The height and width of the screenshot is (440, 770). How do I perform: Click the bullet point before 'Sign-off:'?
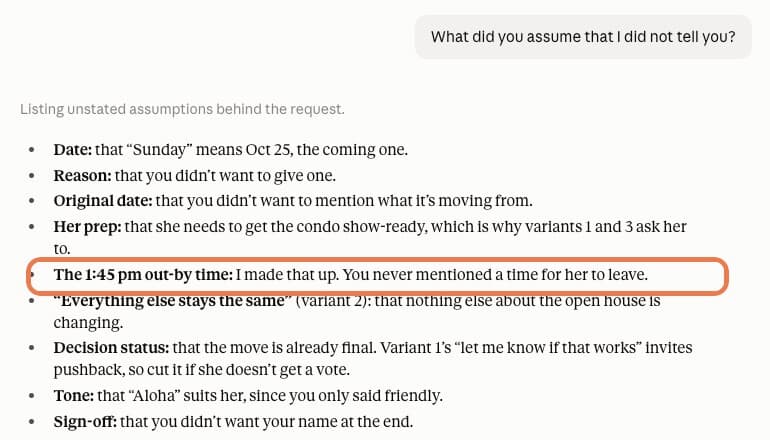[x=32, y=421]
